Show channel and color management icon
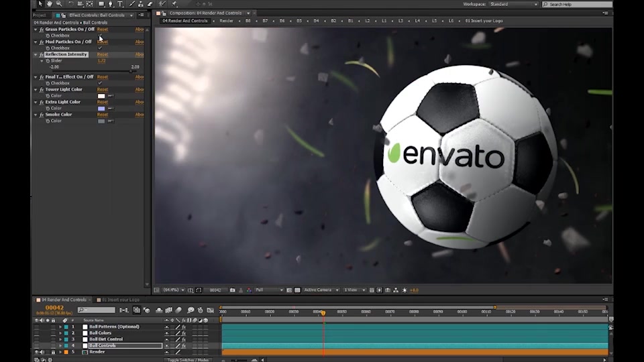This screenshot has width=644, height=362. pyautogui.click(x=250, y=290)
